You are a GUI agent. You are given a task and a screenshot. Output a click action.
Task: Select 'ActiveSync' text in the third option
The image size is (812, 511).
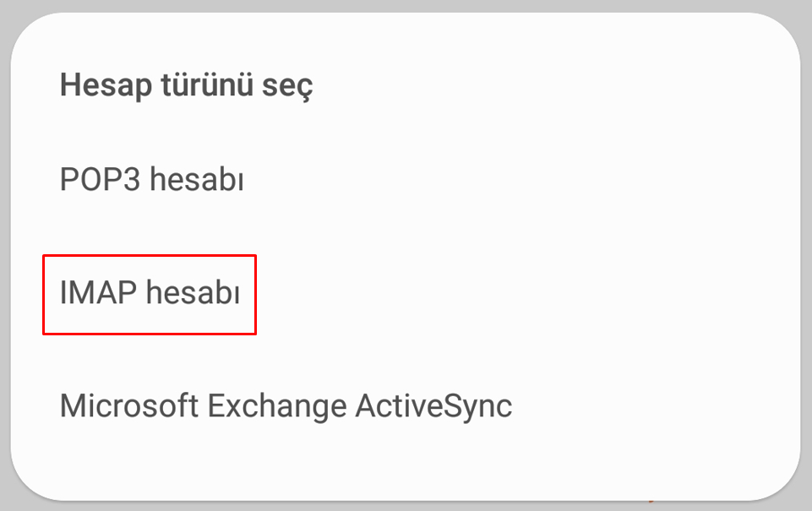click(x=434, y=406)
